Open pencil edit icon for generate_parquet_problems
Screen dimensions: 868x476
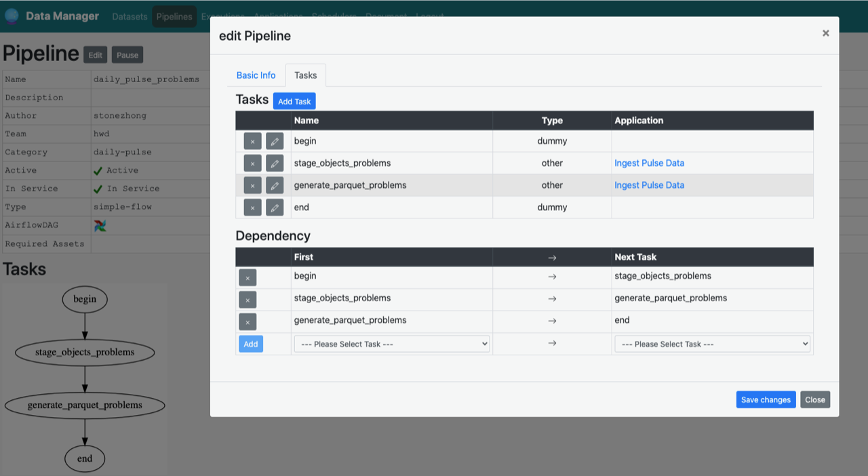pos(275,185)
